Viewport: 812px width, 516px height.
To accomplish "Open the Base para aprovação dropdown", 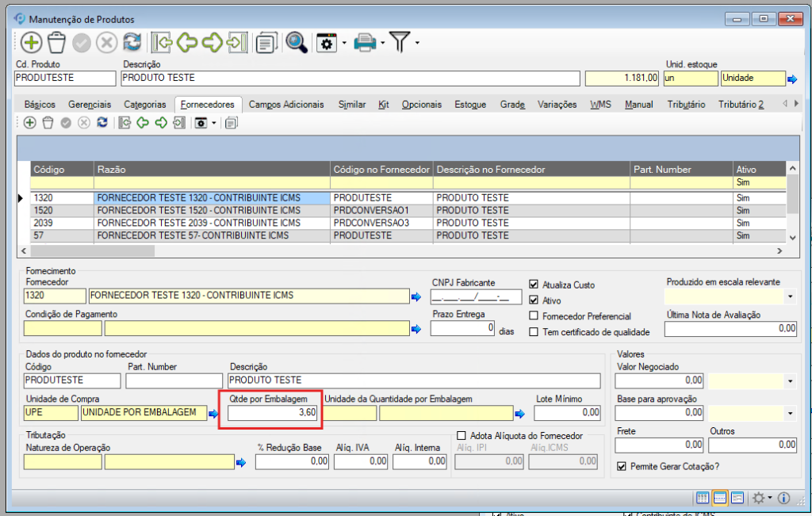I will coord(790,413).
